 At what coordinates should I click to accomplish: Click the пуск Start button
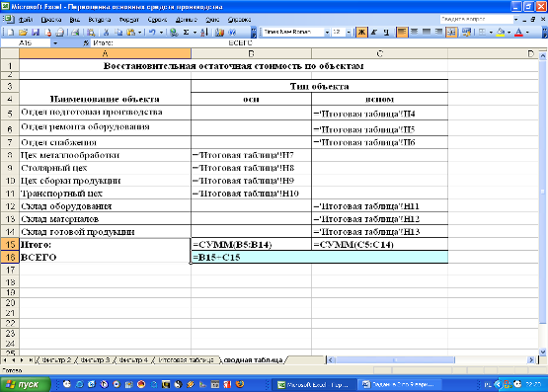point(24,384)
